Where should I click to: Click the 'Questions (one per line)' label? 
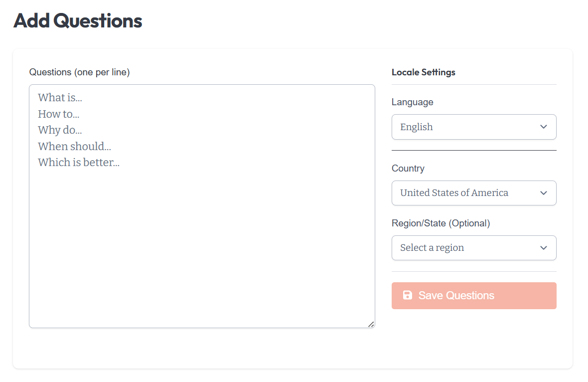click(79, 72)
